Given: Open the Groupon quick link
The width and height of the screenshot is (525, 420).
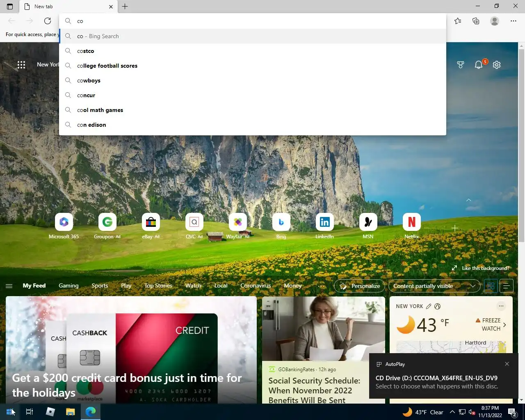Looking at the screenshot, I should 107,226.
